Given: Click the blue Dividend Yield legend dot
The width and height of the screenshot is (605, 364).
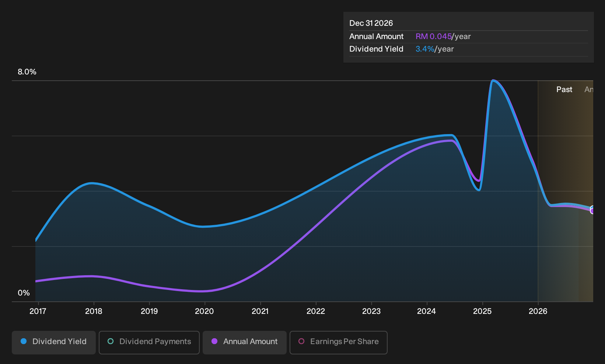Looking at the screenshot, I should point(24,342).
